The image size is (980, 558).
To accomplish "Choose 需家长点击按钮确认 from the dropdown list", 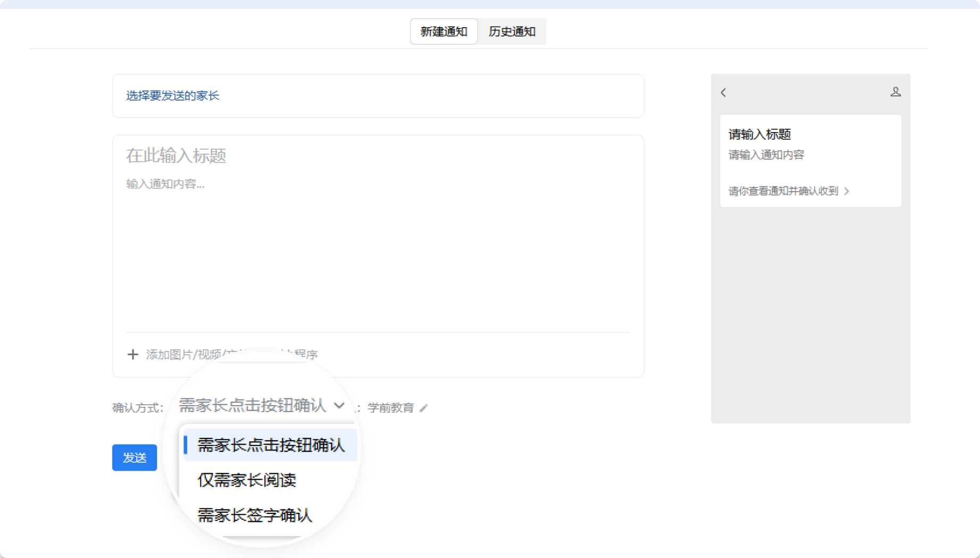I will pyautogui.click(x=271, y=445).
